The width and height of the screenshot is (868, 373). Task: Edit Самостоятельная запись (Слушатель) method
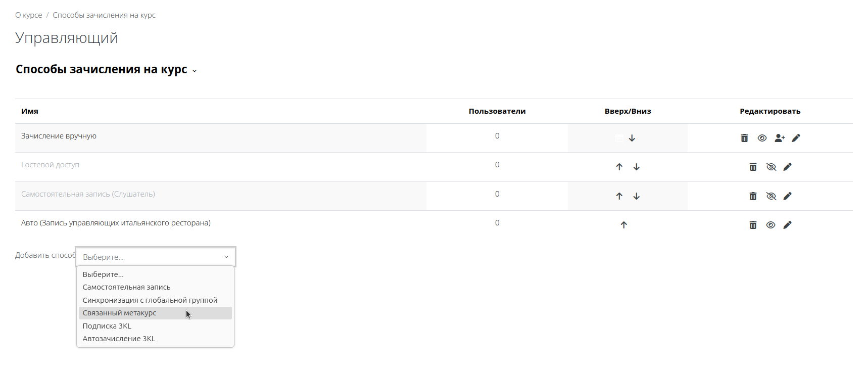click(787, 196)
